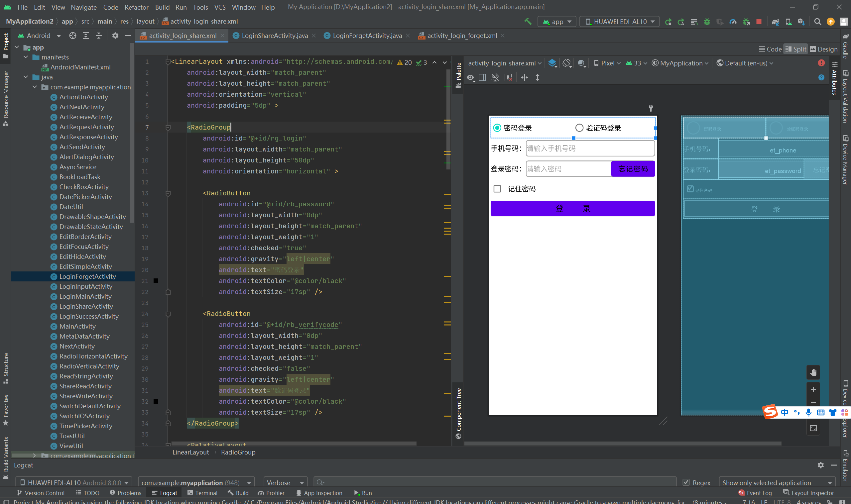The width and height of the screenshot is (851, 504).
Task: Toggle the design view options eye icon
Action: (x=470, y=78)
